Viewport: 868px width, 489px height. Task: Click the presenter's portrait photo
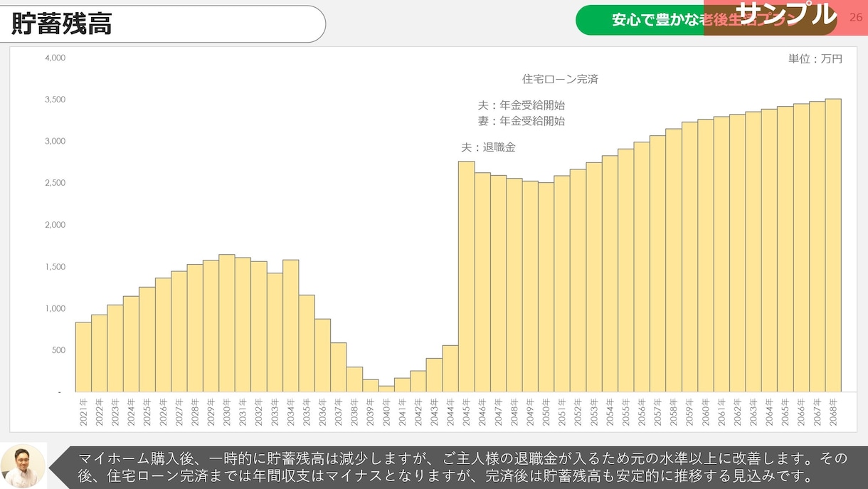pyautogui.click(x=23, y=466)
